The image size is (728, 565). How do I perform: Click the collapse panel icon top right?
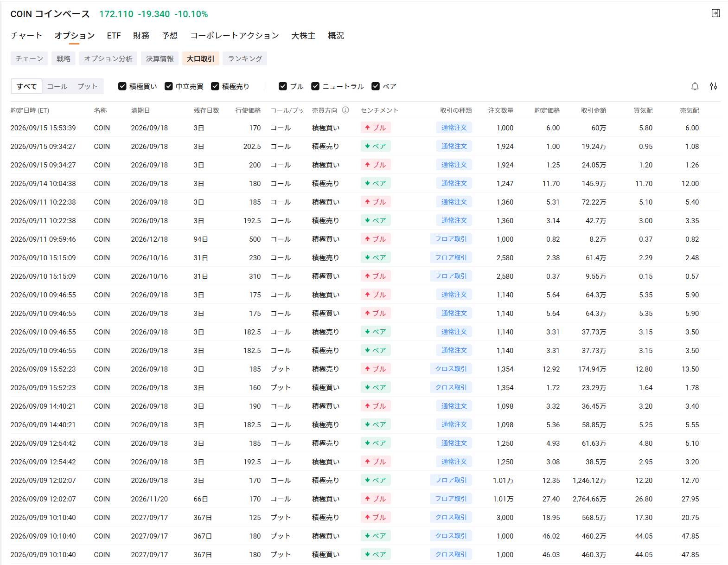tap(716, 13)
